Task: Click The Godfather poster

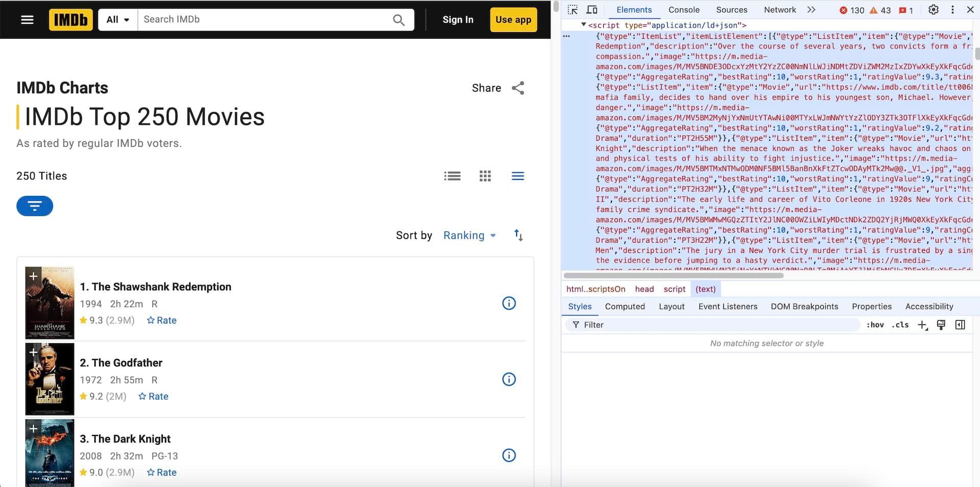Action: (50, 379)
